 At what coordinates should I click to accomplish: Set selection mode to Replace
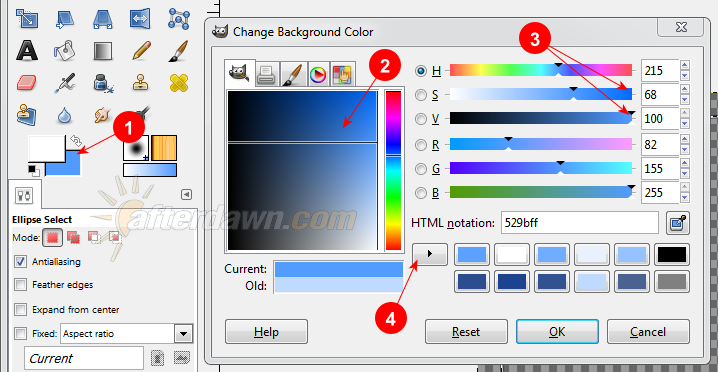(x=52, y=237)
